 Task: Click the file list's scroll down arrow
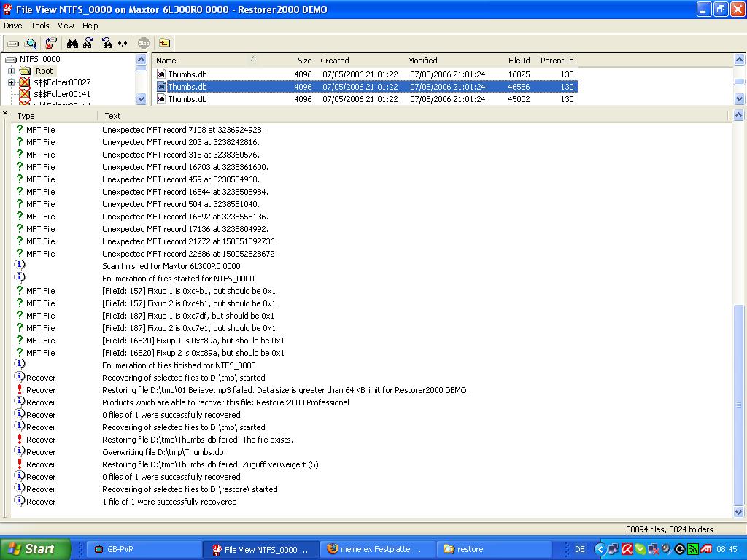tap(740, 99)
